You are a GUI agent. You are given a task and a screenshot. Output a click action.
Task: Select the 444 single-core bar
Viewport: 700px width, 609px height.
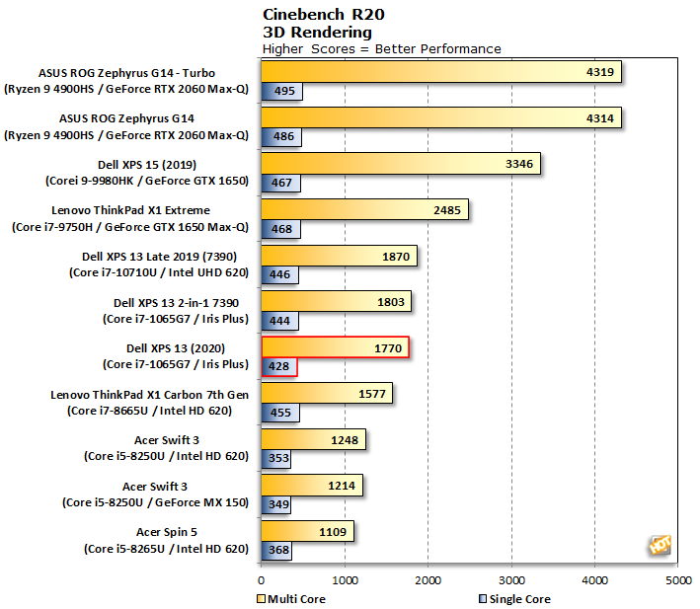(x=280, y=321)
